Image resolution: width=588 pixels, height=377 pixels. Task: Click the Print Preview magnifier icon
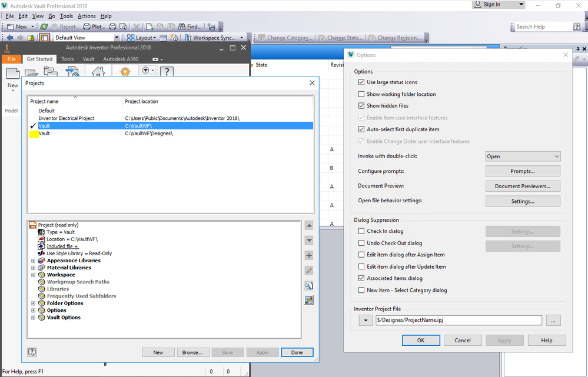[123, 26]
